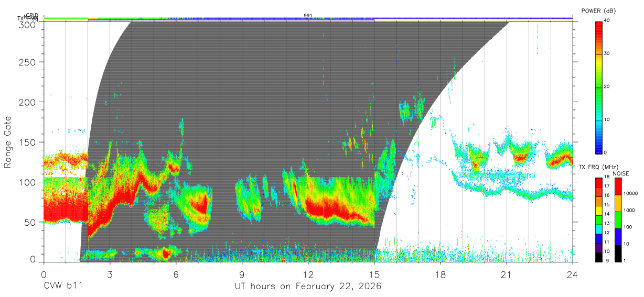
Task: Click the 10000 label on NOISE legend
Action: pos(630,193)
